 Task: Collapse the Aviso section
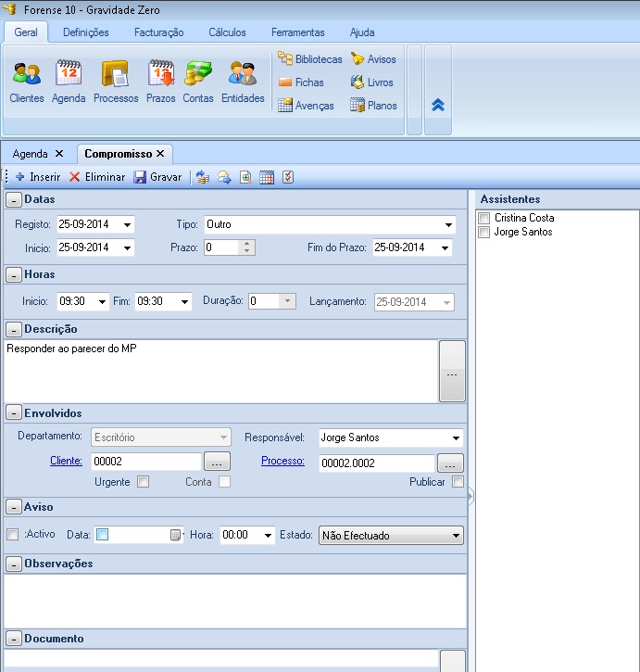[x=14, y=507]
